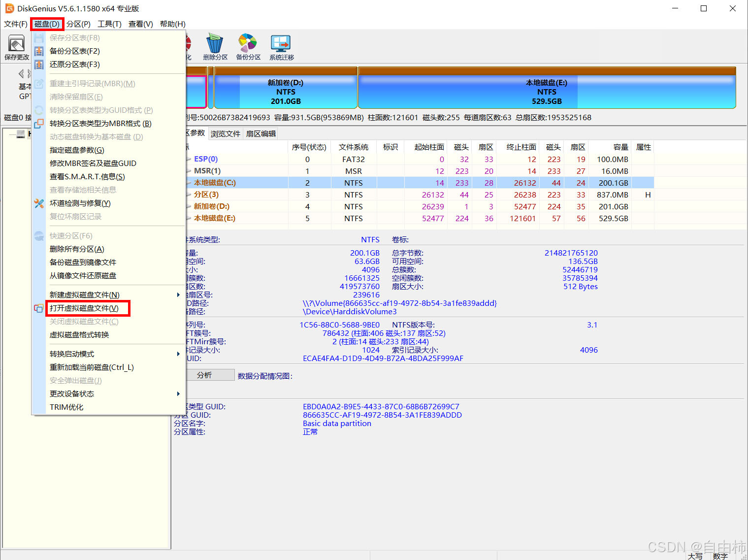Open the 分区(P) menu

pyautogui.click(x=79, y=24)
